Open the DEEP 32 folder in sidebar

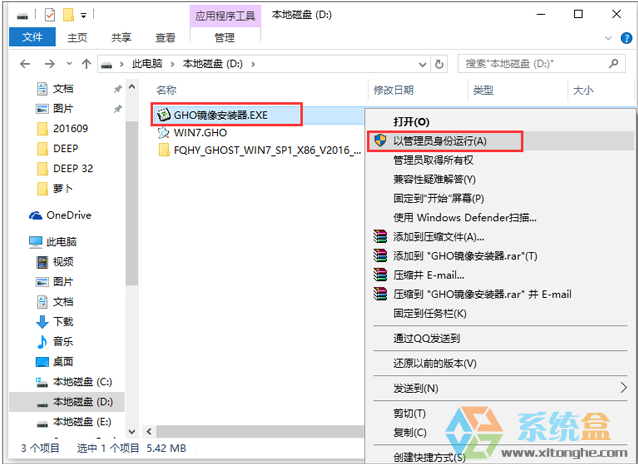pos(73,168)
